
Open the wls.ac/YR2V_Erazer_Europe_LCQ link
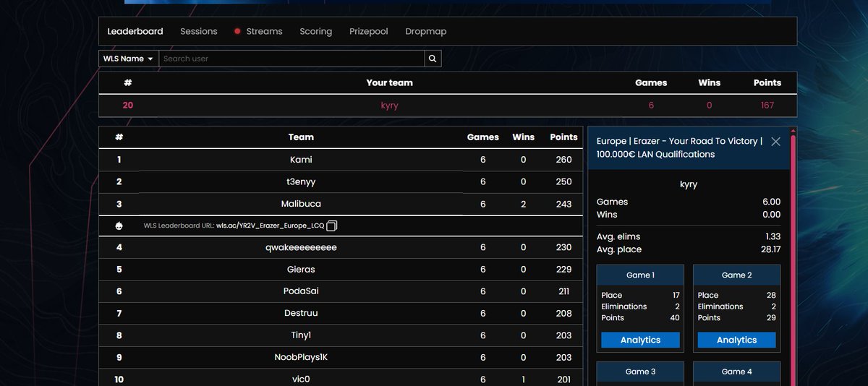point(271,226)
